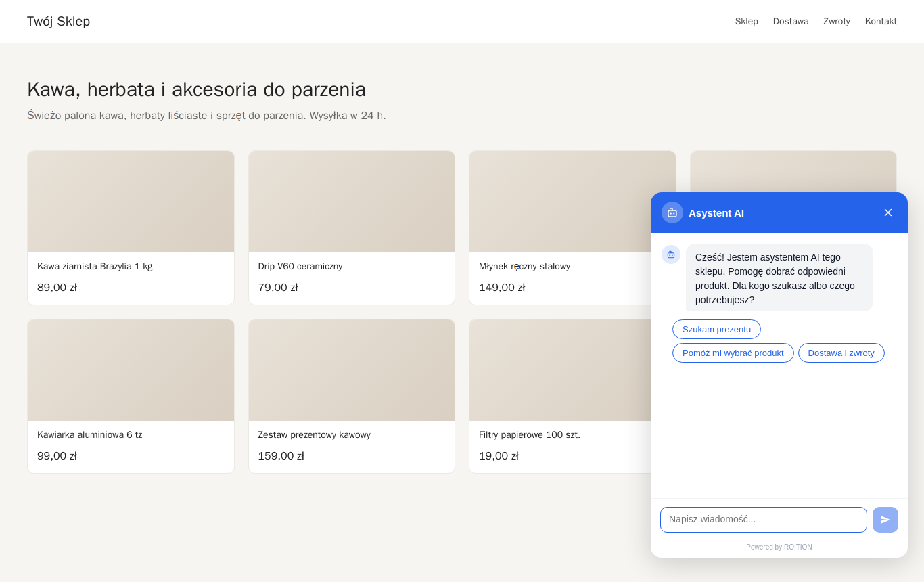
Task: Navigate to Kontakt
Action: [881, 21]
